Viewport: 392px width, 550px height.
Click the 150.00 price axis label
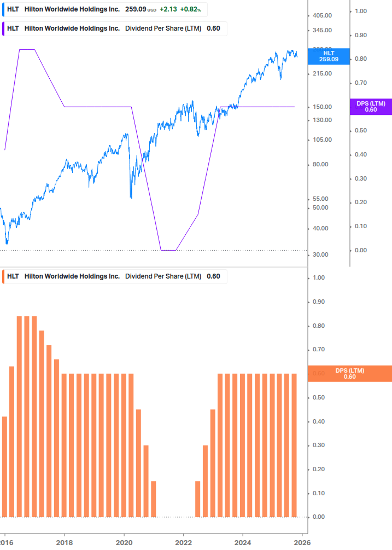pos(322,107)
